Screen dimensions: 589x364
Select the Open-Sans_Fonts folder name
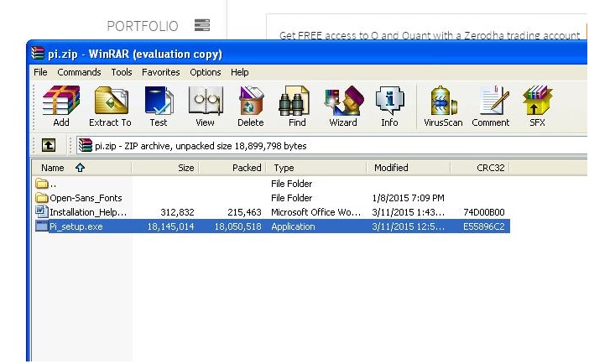(86, 198)
